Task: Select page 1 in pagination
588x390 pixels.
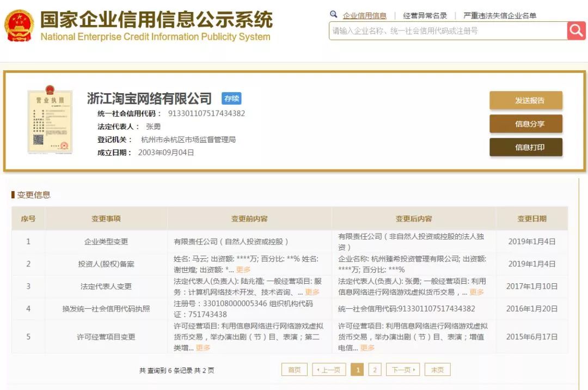Action: coord(357,370)
